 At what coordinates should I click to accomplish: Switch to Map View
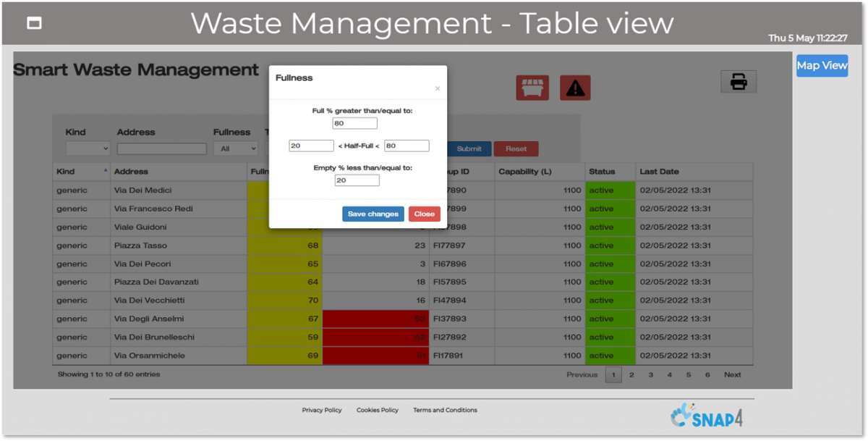pos(822,66)
